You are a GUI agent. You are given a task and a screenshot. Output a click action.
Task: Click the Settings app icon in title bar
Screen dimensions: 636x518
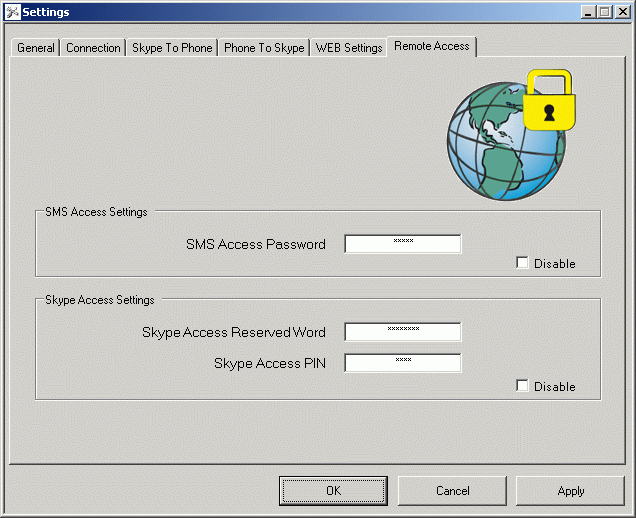click(x=12, y=12)
